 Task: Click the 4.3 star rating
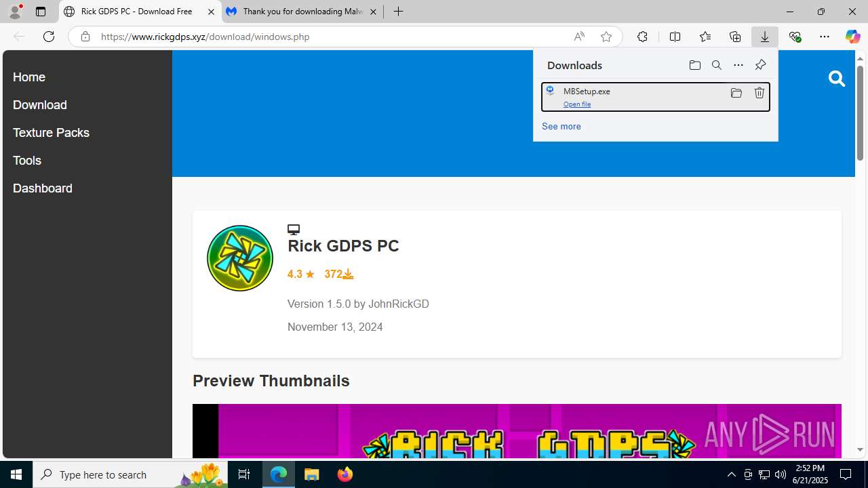point(301,274)
